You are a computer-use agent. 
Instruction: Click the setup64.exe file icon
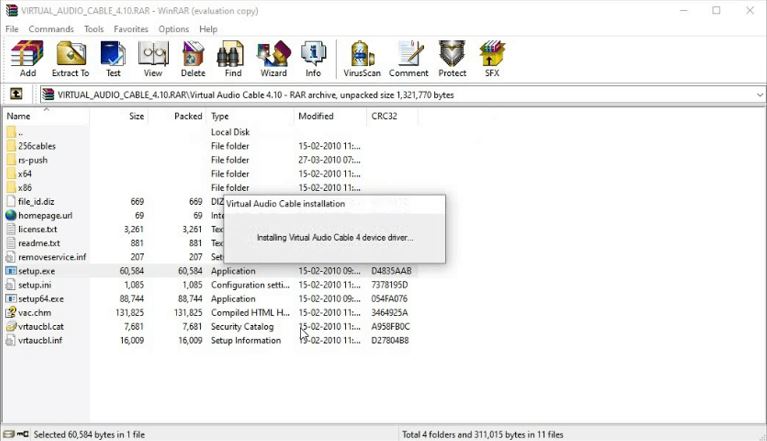[x=11, y=299]
